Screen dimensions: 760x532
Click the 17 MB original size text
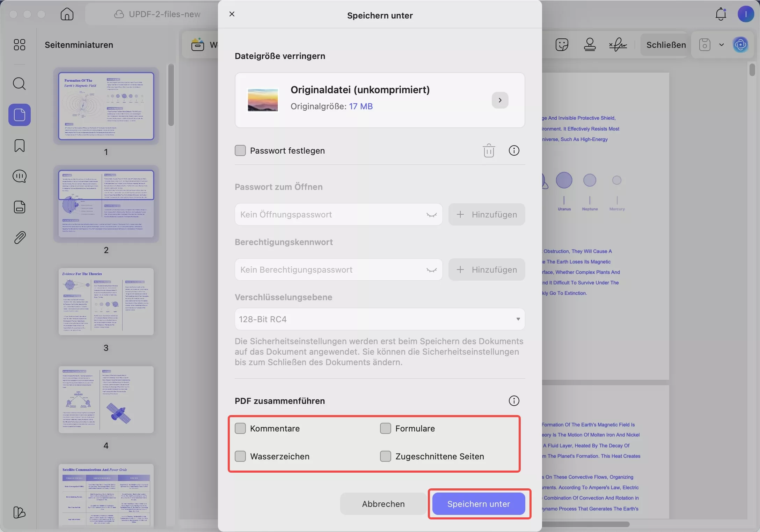tap(361, 106)
